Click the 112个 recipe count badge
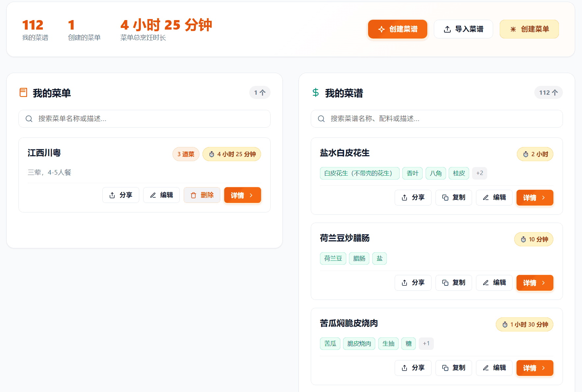The width and height of the screenshot is (582, 392). [548, 93]
